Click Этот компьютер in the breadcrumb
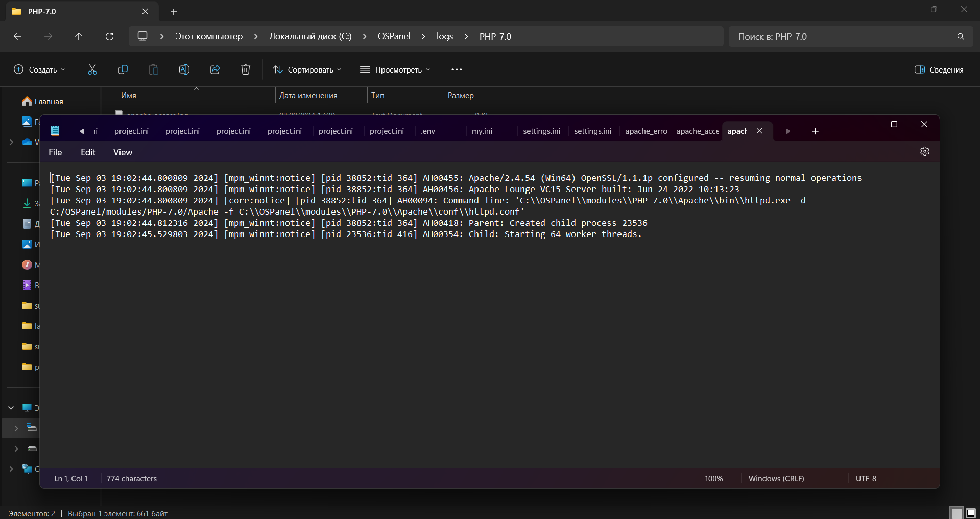 click(x=209, y=36)
